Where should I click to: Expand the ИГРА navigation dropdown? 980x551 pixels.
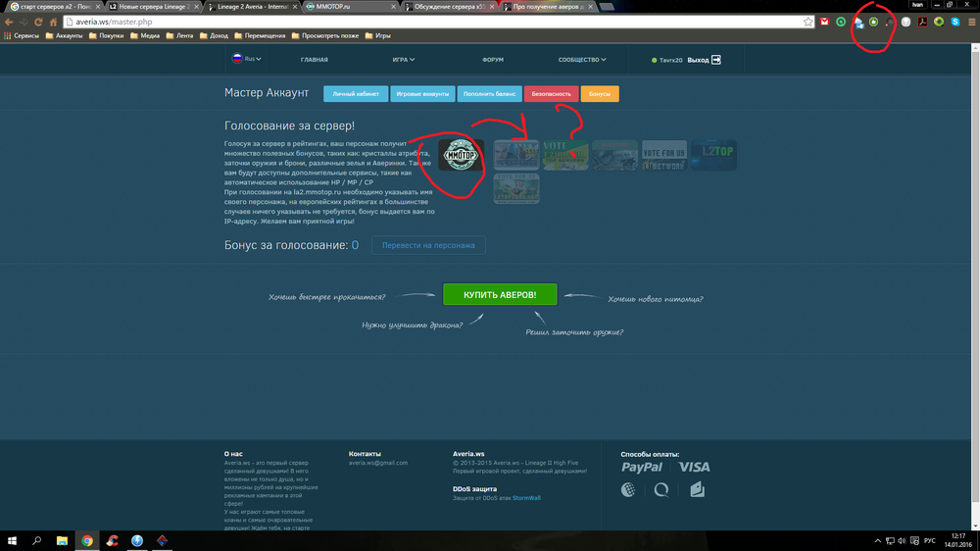[x=403, y=60]
